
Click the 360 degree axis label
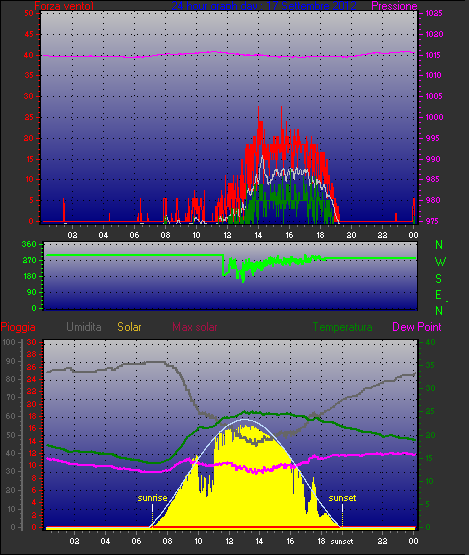click(29, 244)
